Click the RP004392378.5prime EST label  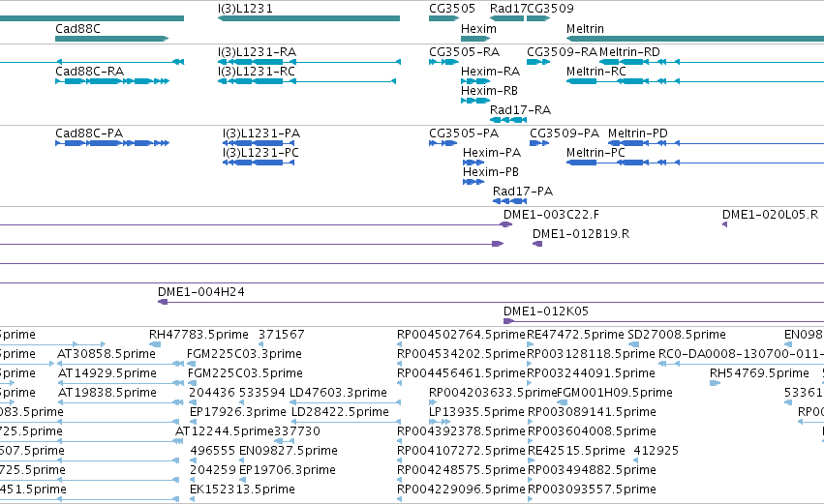461,431
